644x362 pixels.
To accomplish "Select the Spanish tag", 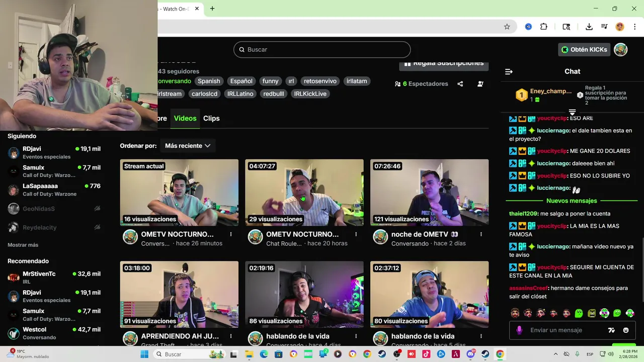I will [209, 81].
